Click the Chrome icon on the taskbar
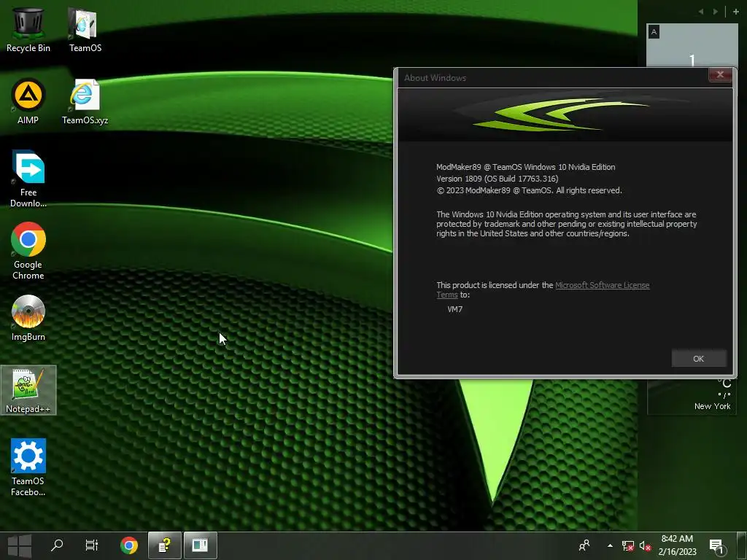Image resolution: width=747 pixels, height=560 pixels. point(129,545)
